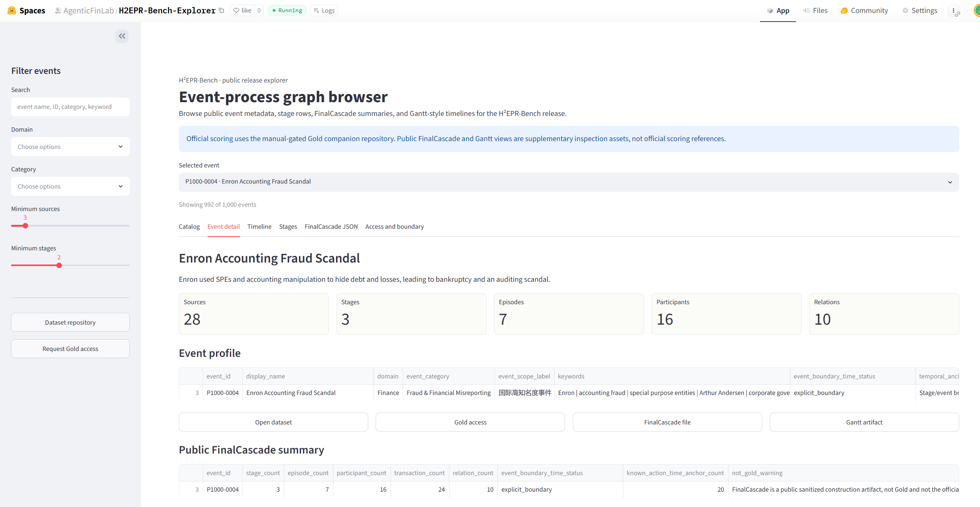Click the Minimum sources slider handle
980x507 pixels.
[26, 226]
